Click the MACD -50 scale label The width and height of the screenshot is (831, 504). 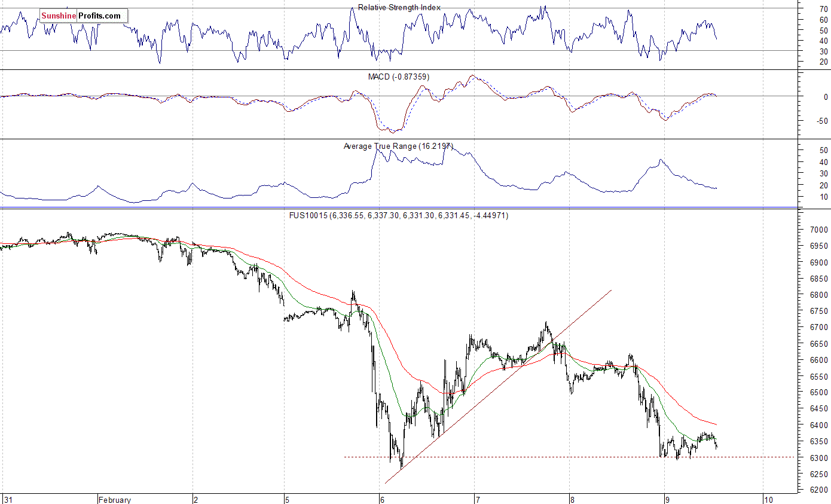pos(821,121)
